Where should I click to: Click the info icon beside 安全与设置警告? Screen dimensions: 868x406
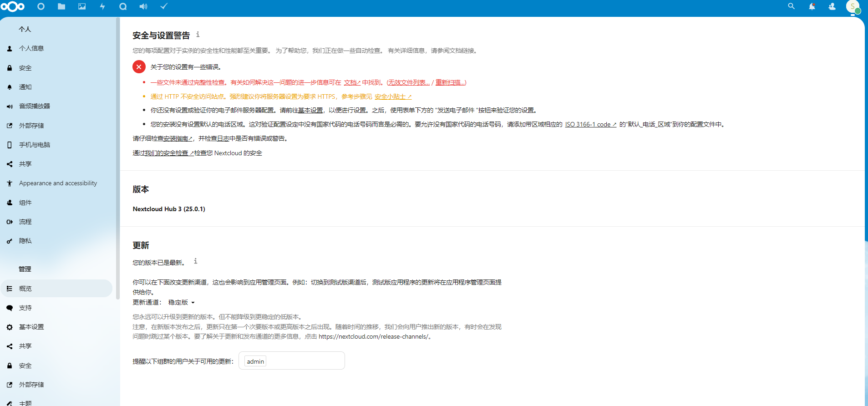[x=198, y=35]
